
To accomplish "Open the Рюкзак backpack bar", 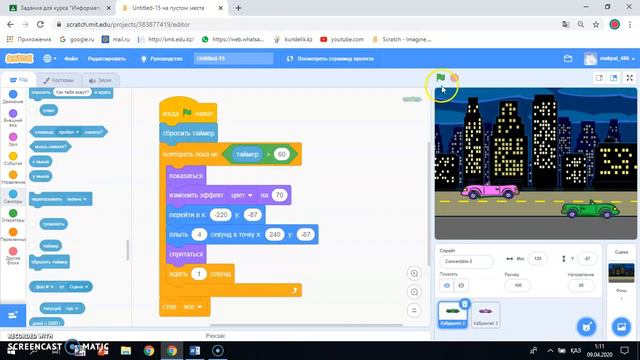I will 215,336.
